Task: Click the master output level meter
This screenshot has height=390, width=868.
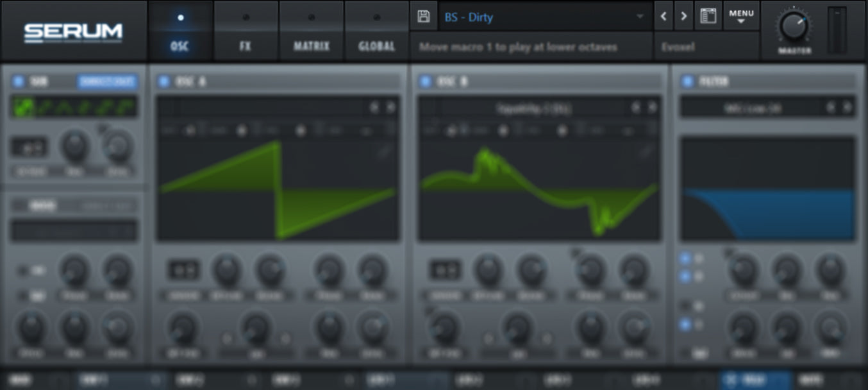Action: click(x=837, y=30)
